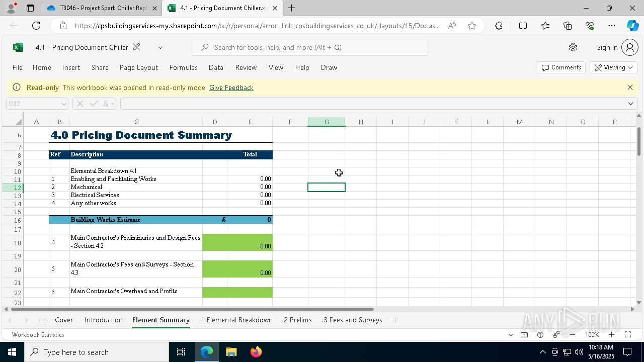Open the Page Layout tab
The width and height of the screenshot is (644, 362).
click(139, 67)
